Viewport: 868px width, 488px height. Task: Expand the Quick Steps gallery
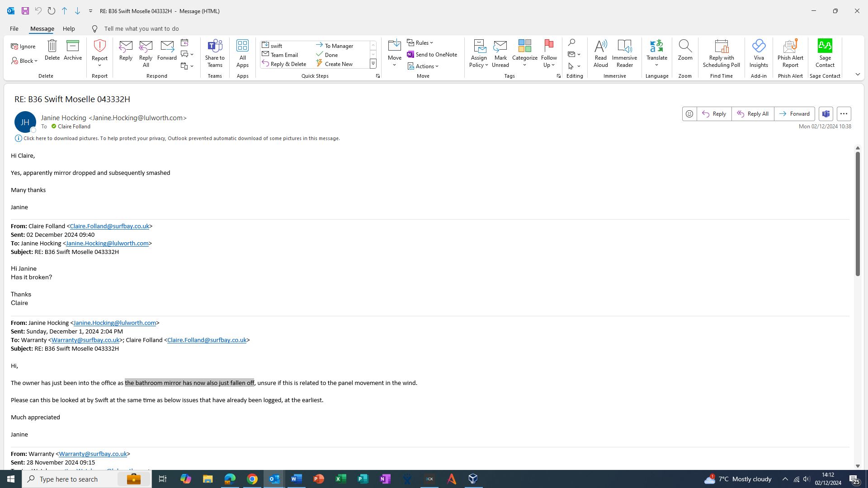point(373,64)
